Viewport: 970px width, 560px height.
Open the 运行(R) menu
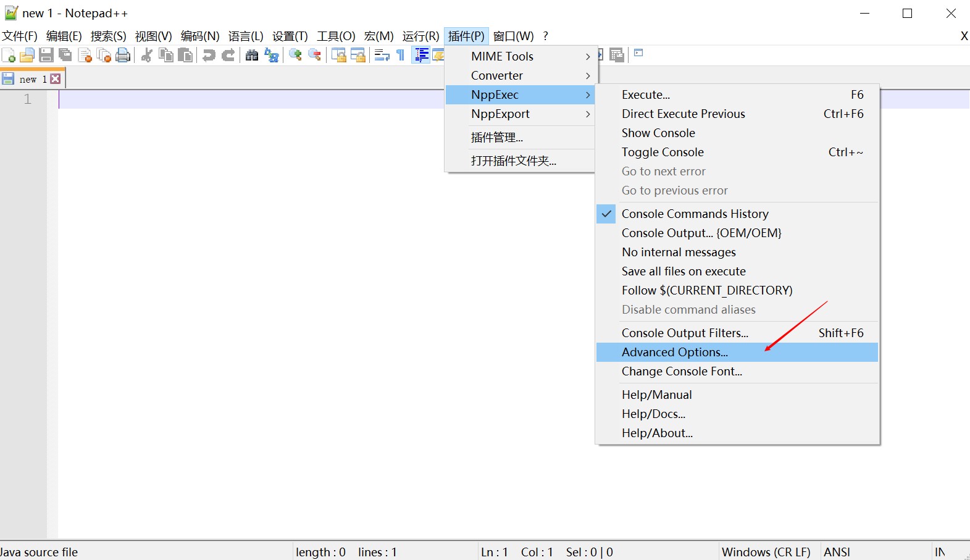click(x=421, y=36)
